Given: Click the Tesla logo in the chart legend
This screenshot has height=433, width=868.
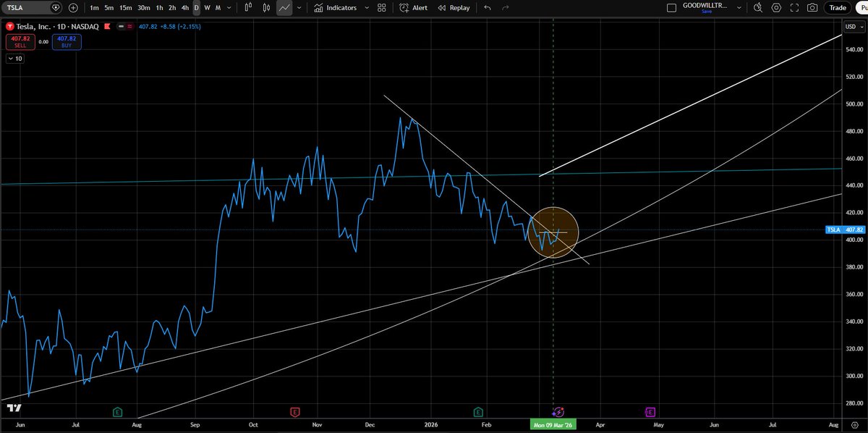Looking at the screenshot, I should [9, 26].
